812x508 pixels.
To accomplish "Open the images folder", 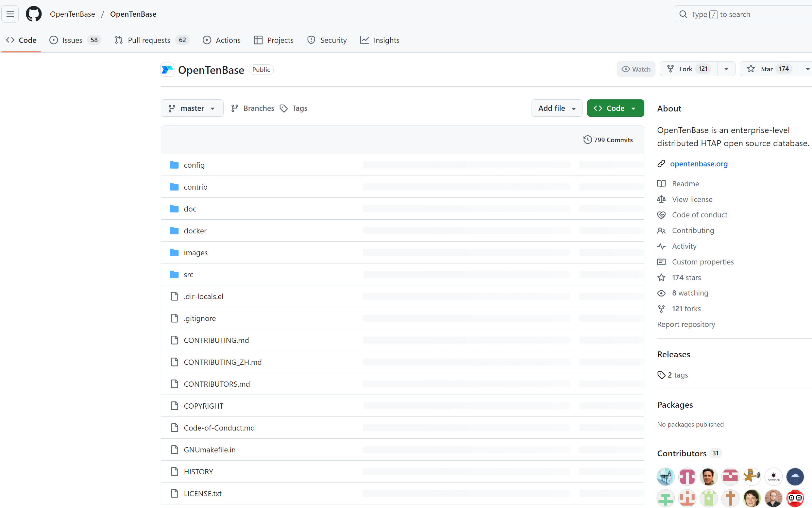I will [x=195, y=253].
